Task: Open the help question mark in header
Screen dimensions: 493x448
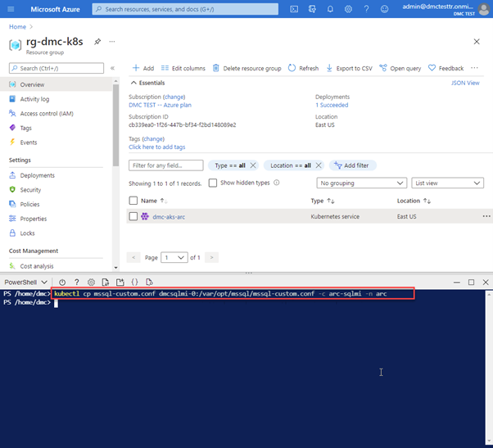Action: click(366, 9)
